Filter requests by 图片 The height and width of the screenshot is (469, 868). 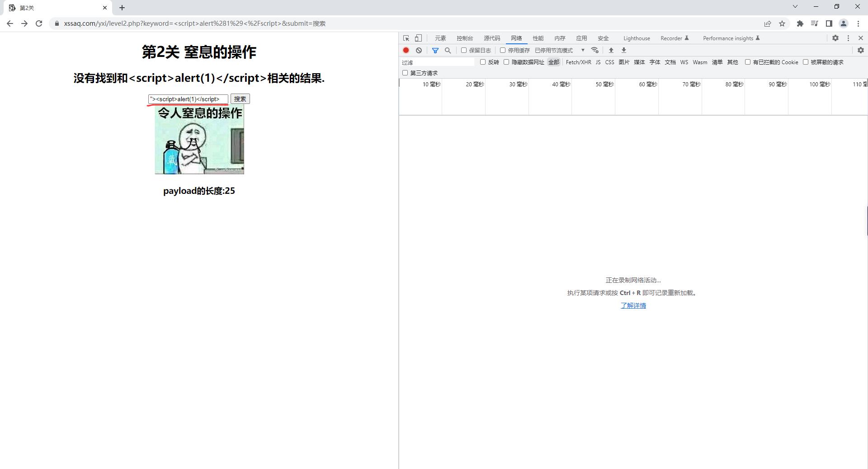pyautogui.click(x=624, y=62)
